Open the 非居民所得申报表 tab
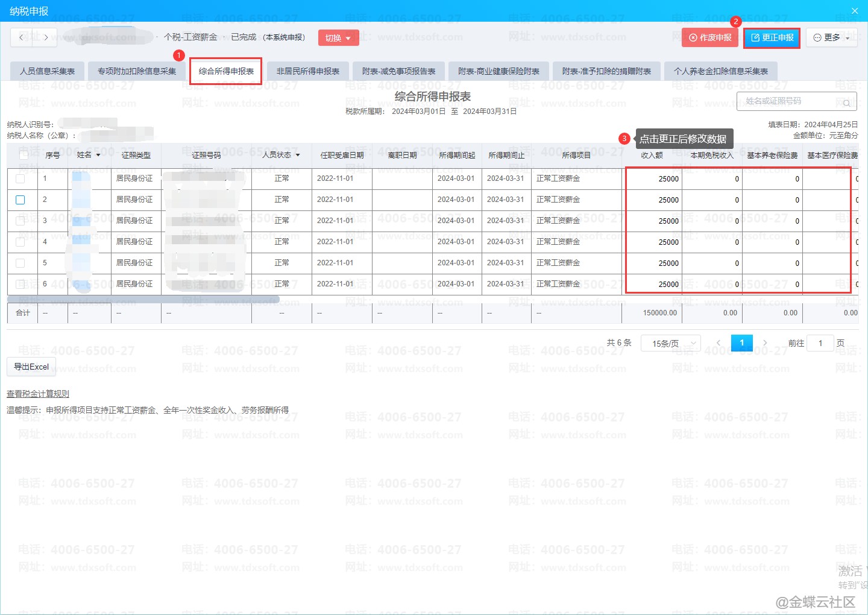 [x=308, y=71]
